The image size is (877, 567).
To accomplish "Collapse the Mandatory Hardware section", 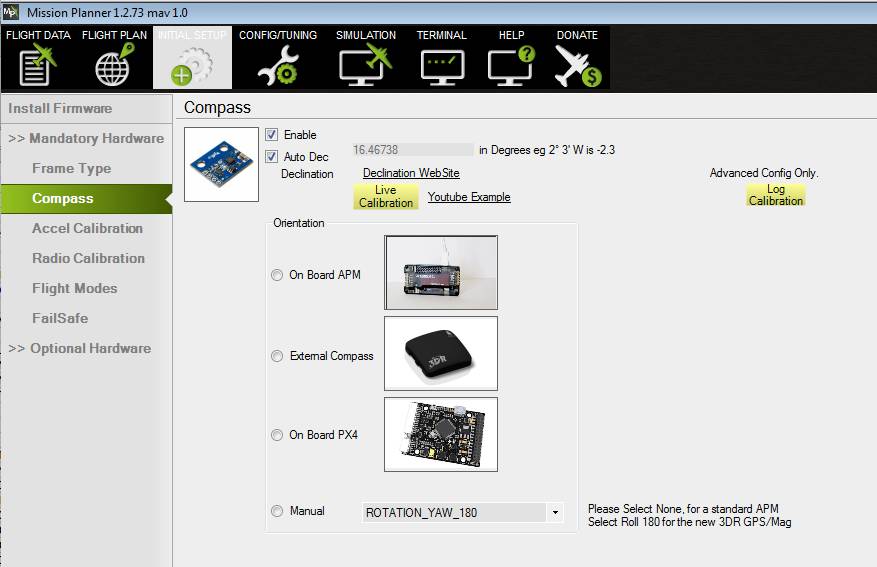I will pos(86,138).
